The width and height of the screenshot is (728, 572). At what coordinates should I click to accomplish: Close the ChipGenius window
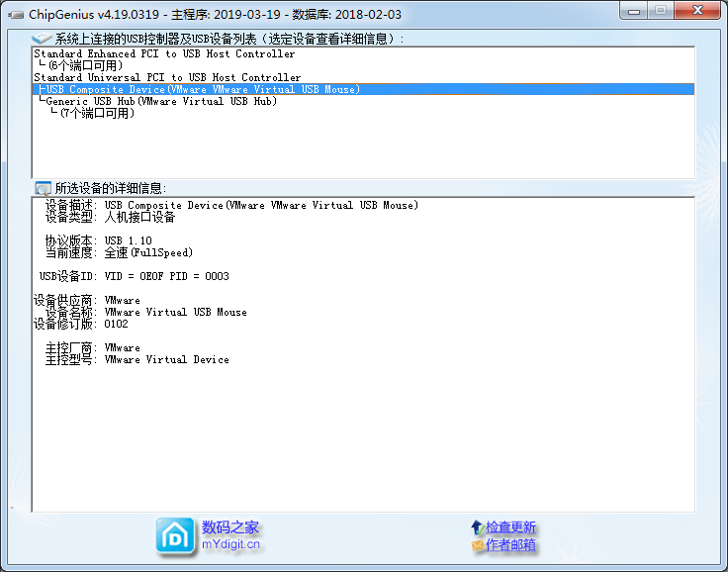[x=697, y=11]
